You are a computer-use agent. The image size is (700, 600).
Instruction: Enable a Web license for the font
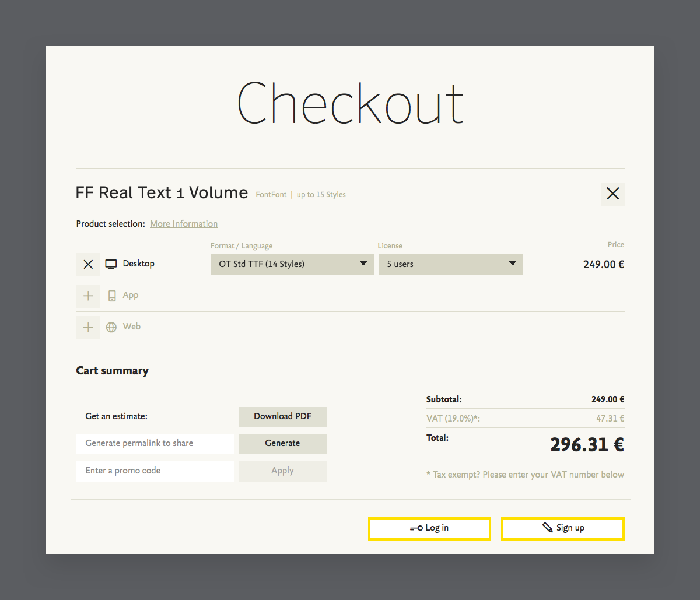click(88, 327)
